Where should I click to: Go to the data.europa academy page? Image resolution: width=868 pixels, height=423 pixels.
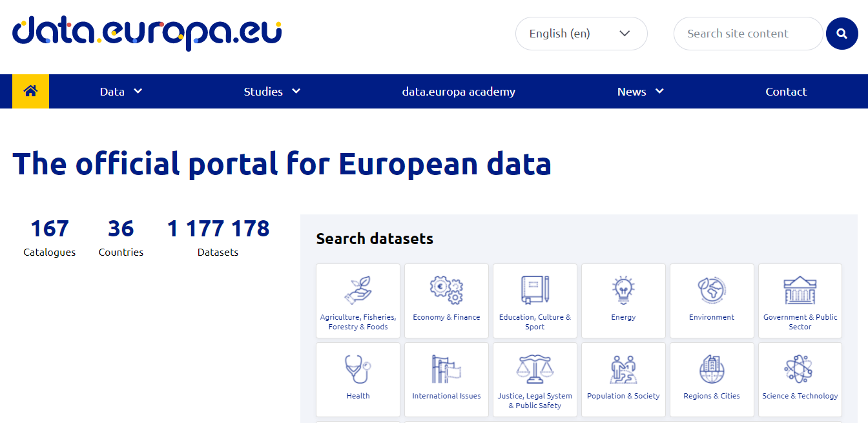click(459, 91)
